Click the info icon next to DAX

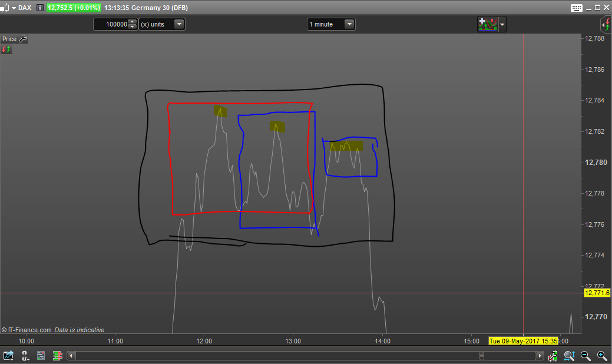(x=40, y=8)
